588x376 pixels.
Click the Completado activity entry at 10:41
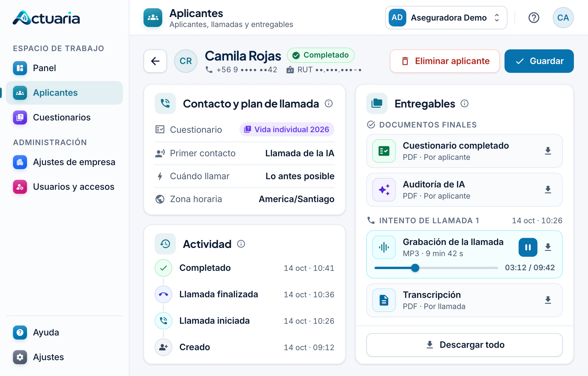pyautogui.click(x=245, y=268)
